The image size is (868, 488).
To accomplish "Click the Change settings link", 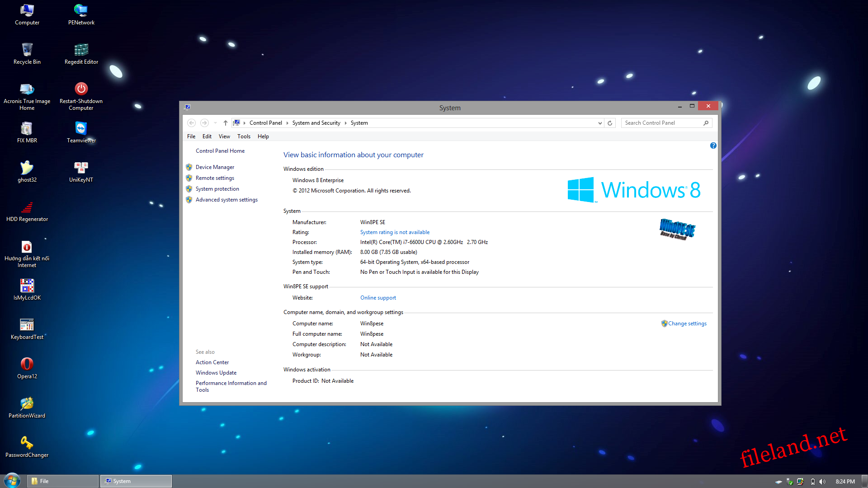I will point(687,324).
